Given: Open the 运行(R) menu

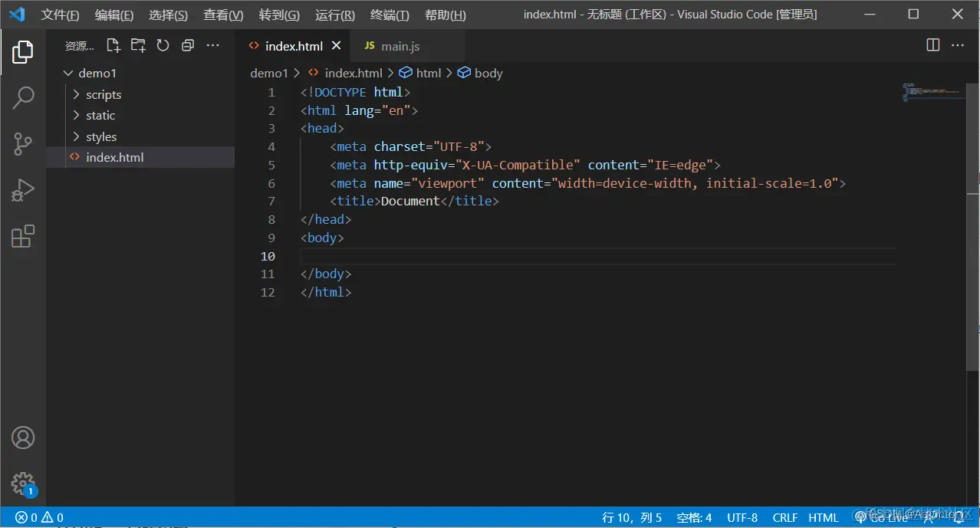Looking at the screenshot, I should [x=335, y=15].
